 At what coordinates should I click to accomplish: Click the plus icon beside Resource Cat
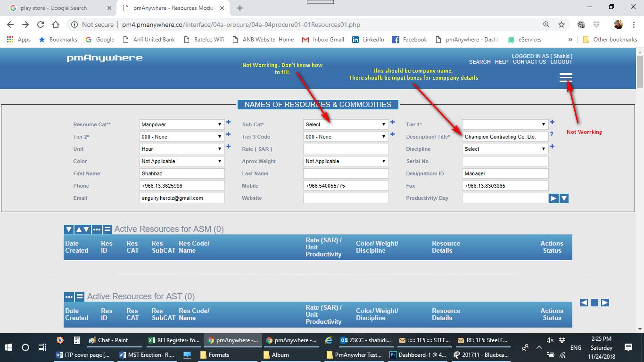(x=229, y=123)
